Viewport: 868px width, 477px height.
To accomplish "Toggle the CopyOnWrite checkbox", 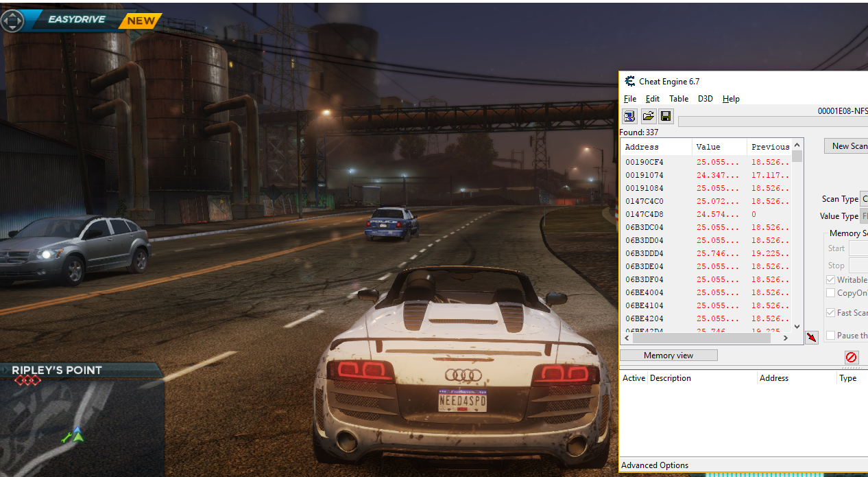I will 831,293.
